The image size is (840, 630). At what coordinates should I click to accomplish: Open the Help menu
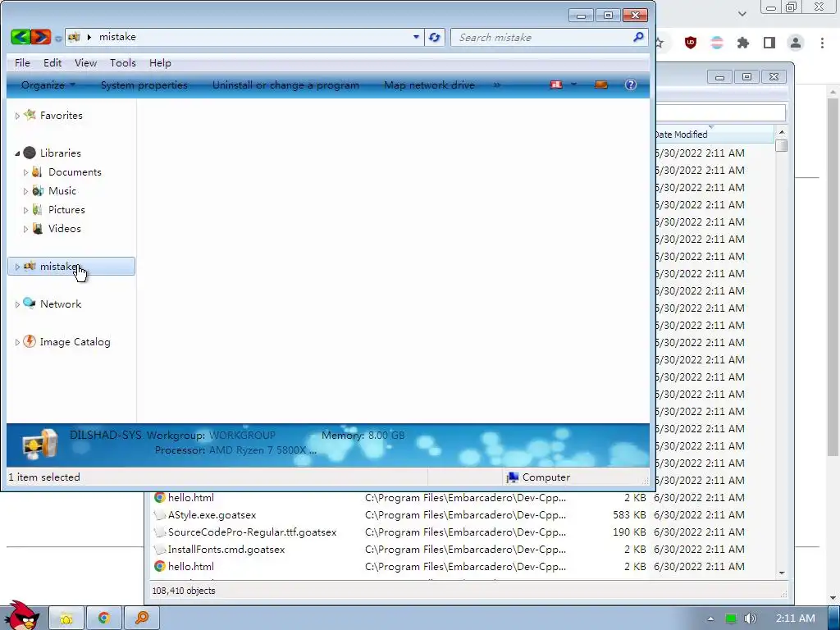160,62
